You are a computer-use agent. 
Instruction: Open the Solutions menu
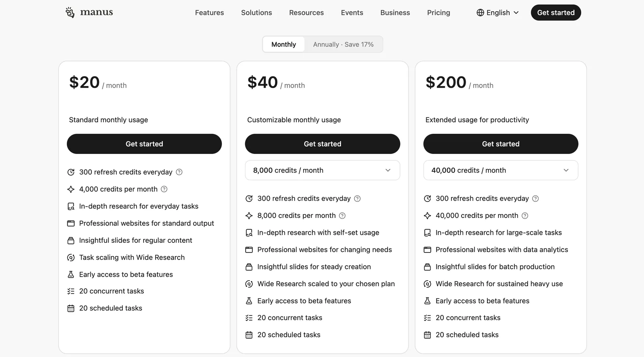[256, 12]
